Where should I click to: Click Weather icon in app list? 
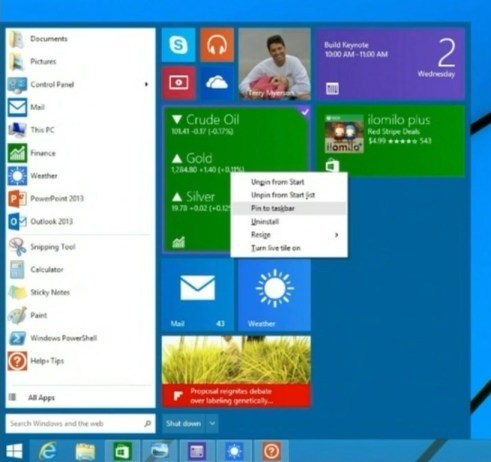[x=17, y=176]
